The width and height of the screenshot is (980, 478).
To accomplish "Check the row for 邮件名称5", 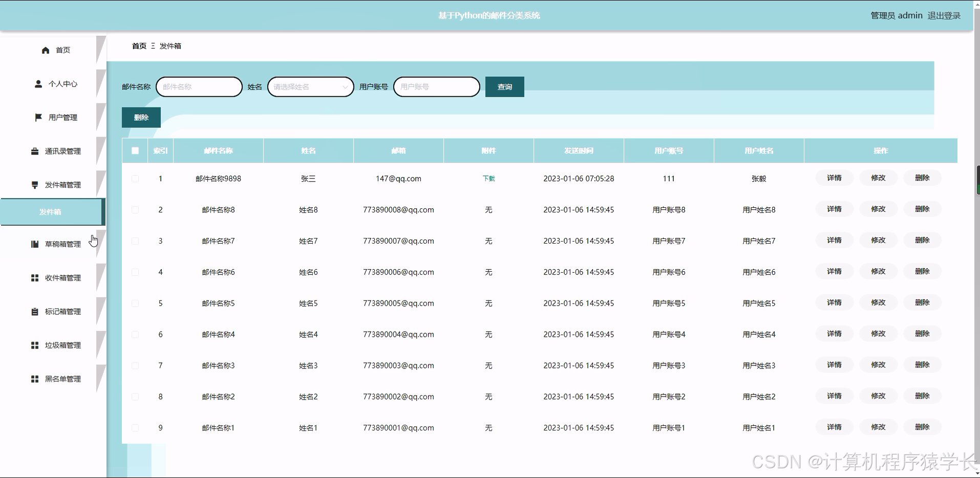I will click(x=135, y=303).
